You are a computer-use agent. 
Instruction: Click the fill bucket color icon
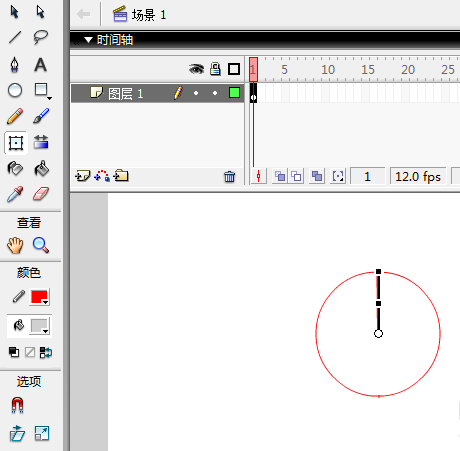tap(19, 325)
